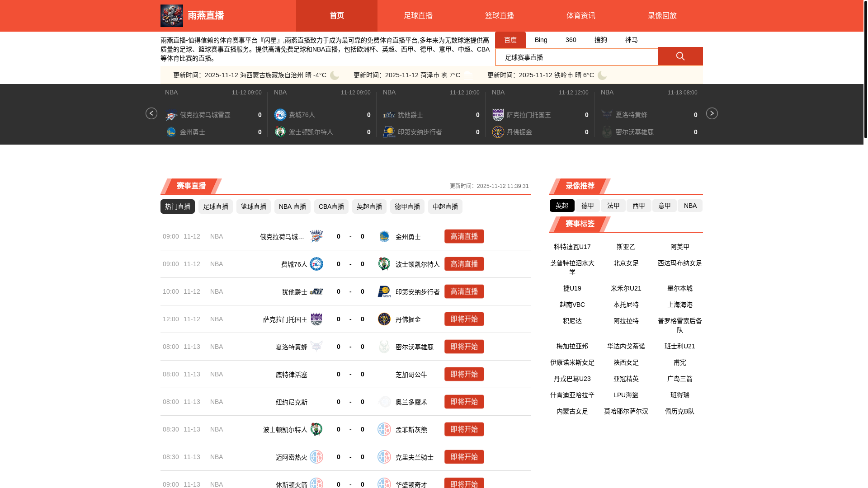
Task: Open the 足球直播 navigation tab
Action: [x=418, y=16]
